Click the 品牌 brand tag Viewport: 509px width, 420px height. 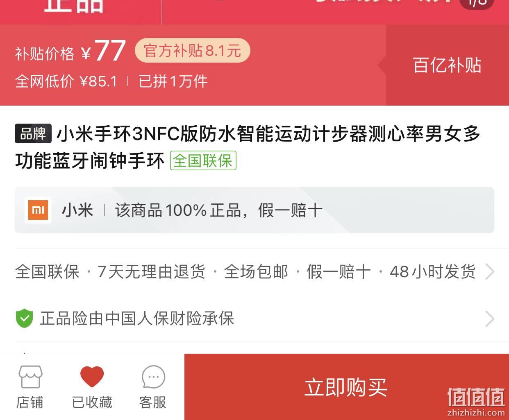33,133
